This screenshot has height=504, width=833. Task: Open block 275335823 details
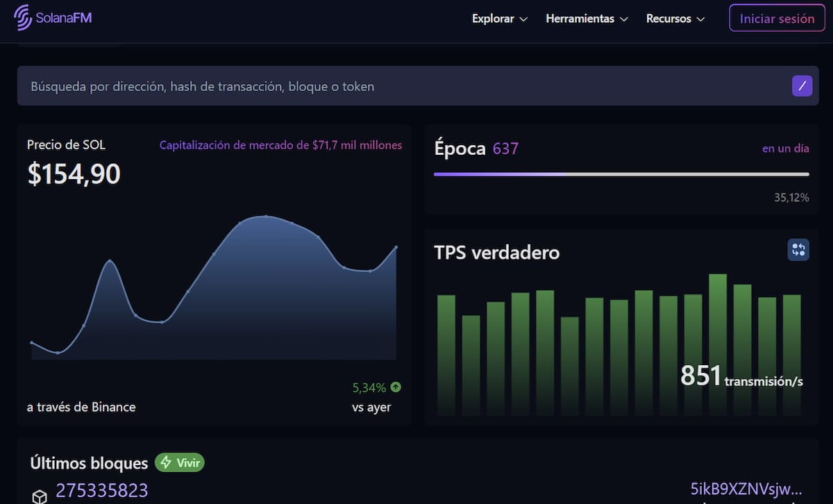click(x=102, y=489)
